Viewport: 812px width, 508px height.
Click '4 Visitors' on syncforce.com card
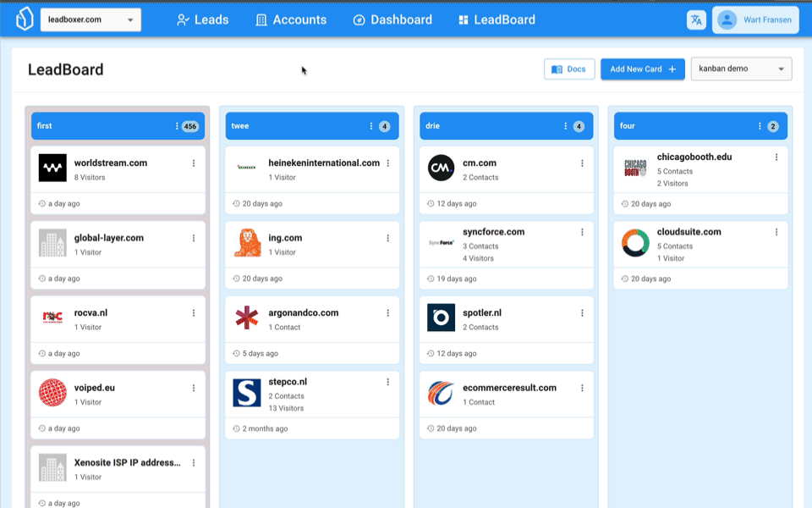coord(478,258)
